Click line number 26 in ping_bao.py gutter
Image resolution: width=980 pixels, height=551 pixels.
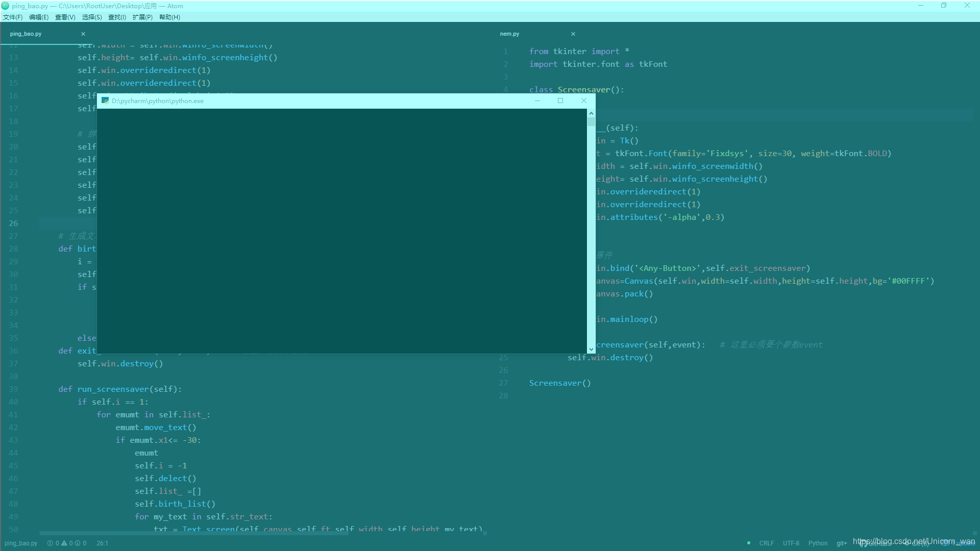13,223
